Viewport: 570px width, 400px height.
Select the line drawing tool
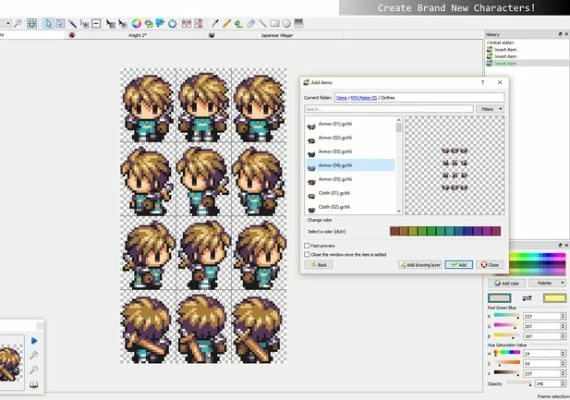262,24
